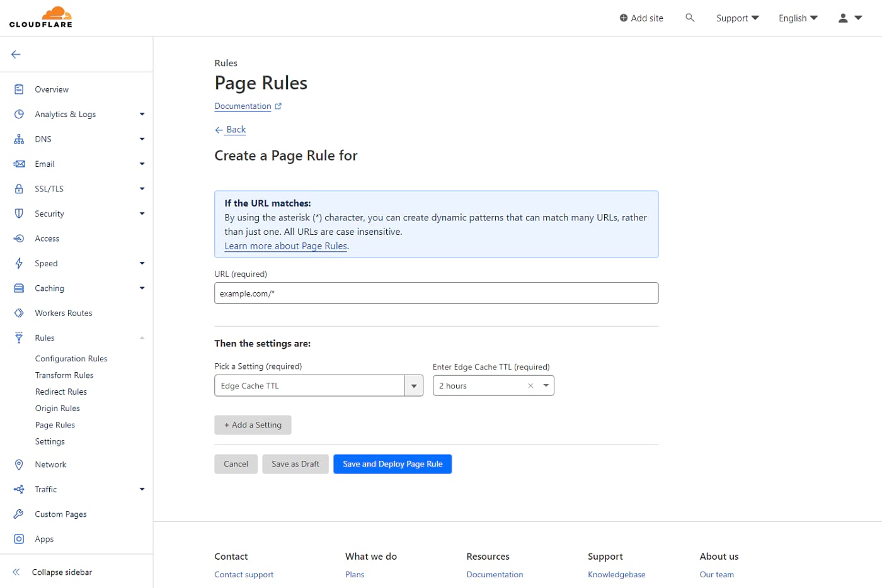Image resolution: width=882 pixels, height=588 pixels.
Task: Open Workers Routes via its brackets icon
Action: (19, 313)
